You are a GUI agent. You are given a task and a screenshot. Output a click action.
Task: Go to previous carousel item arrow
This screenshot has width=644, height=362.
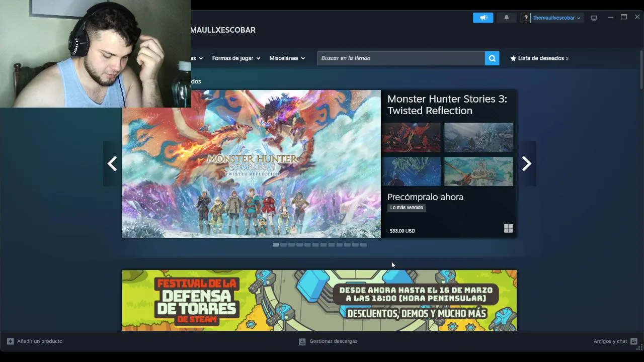[112, 164]
